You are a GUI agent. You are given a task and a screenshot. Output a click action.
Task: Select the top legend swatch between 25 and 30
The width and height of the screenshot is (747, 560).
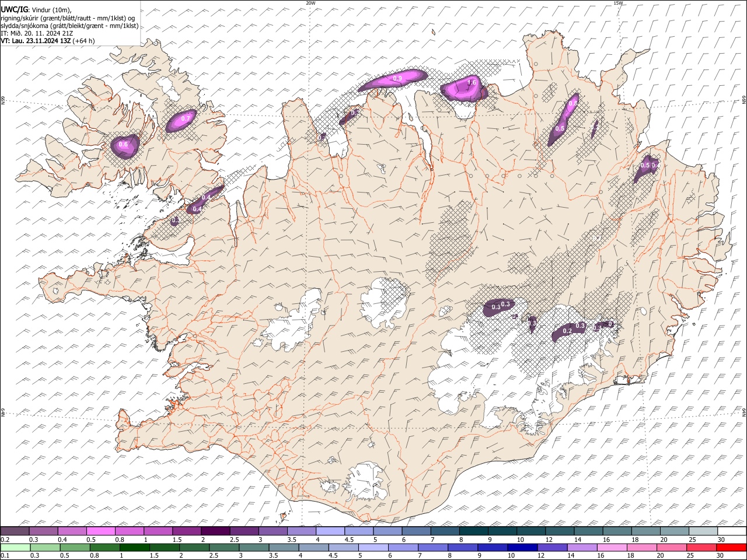(703, 531)
